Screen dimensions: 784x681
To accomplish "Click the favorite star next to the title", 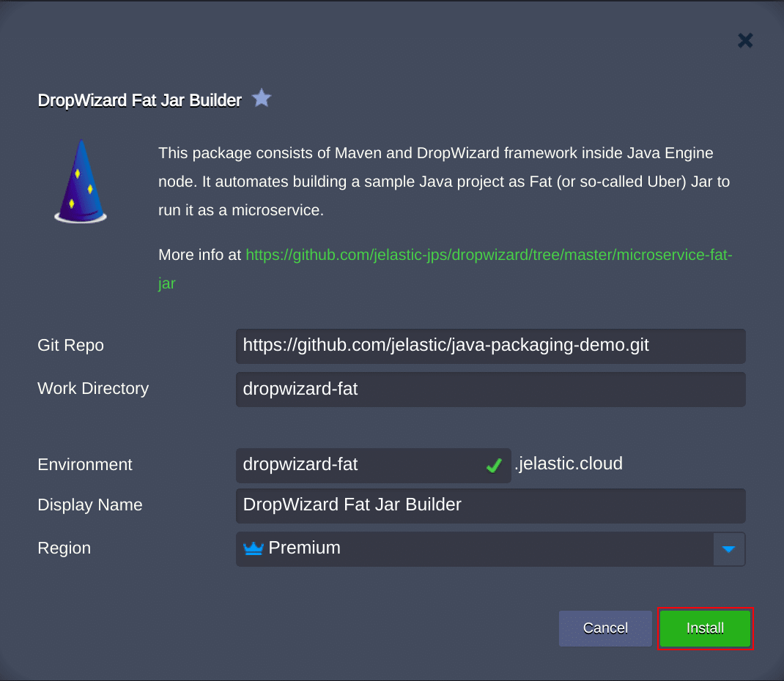I will (x=262, y=98).
